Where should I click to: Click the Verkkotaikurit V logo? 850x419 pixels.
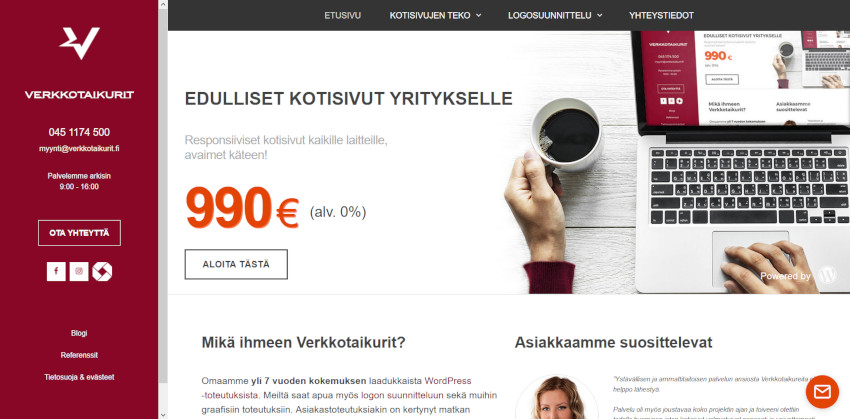point(79,43)
